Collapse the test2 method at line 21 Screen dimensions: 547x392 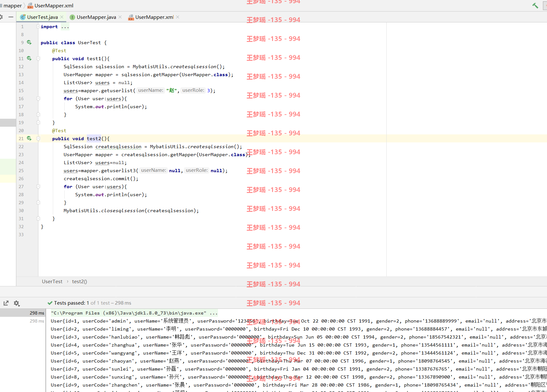(x=38, y=139)
